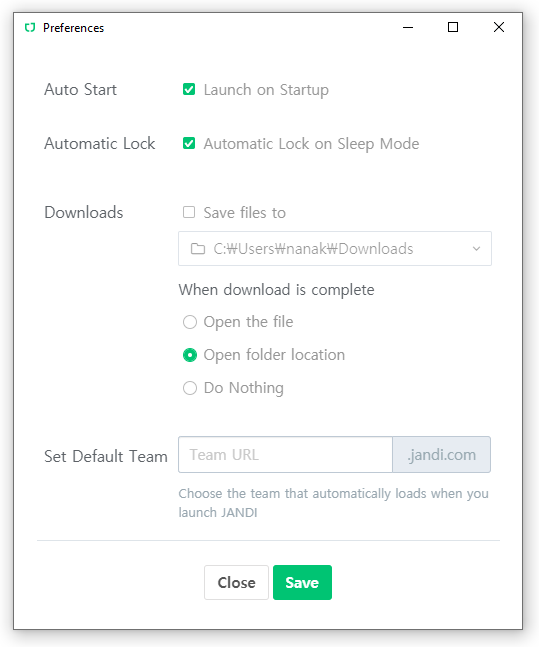Select the Open the file radio button
This screenshot has width=539, height=647.
[x=190, y=322]
